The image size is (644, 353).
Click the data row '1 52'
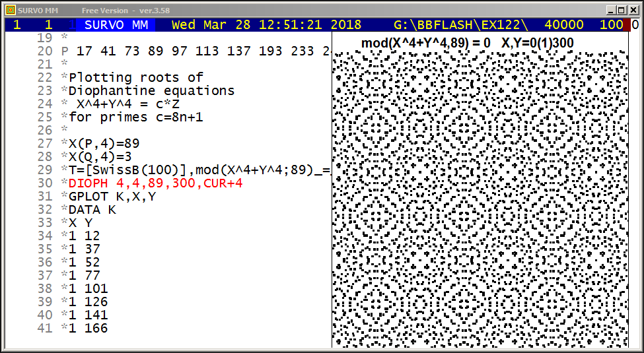coord(84,262)
